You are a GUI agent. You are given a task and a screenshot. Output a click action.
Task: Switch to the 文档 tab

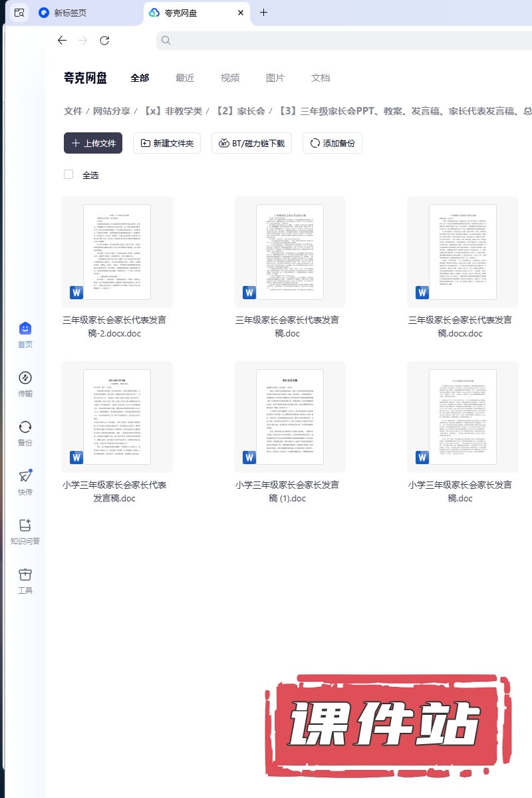[321, 78]
